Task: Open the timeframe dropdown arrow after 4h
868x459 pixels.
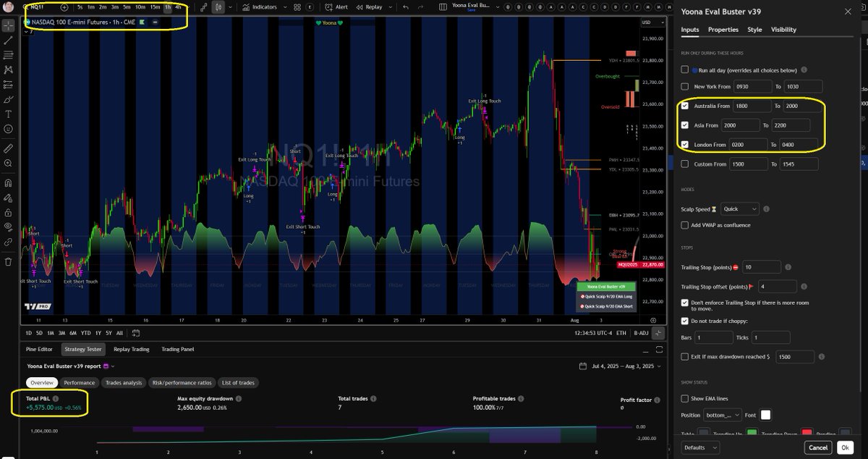Action: [x=188, y=7]
